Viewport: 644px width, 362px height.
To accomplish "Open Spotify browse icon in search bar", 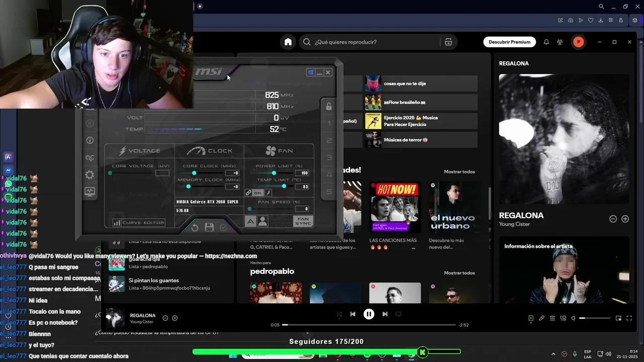I will pyautogui.click(x=448, y=42).
